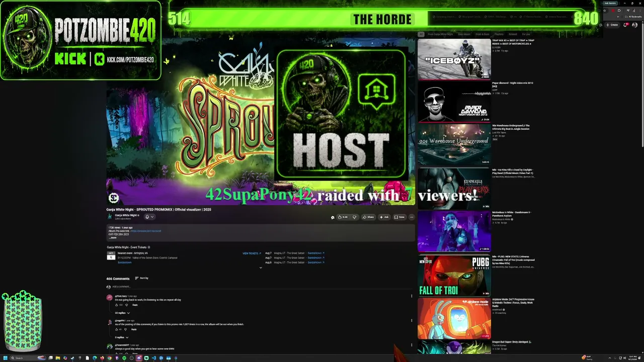Screen dimensions: 644x362
Task: Save the video to a playlist
Action: coord(399,217)
